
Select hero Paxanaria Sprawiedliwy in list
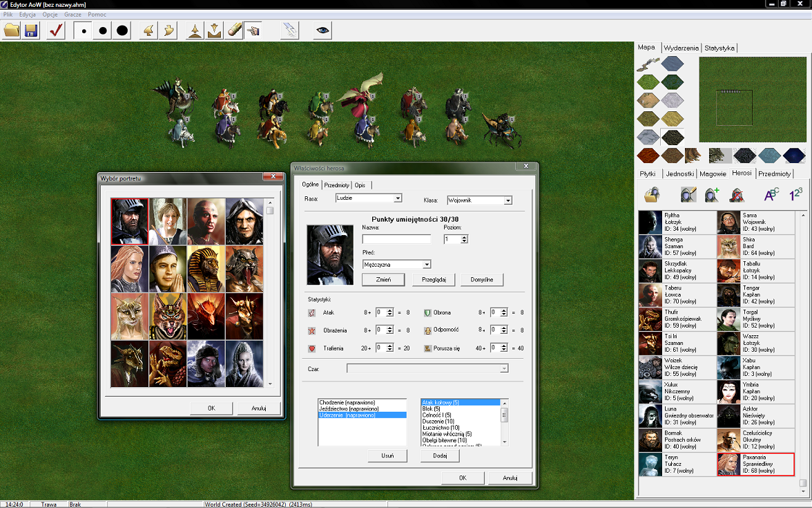(x=755, y=464)
